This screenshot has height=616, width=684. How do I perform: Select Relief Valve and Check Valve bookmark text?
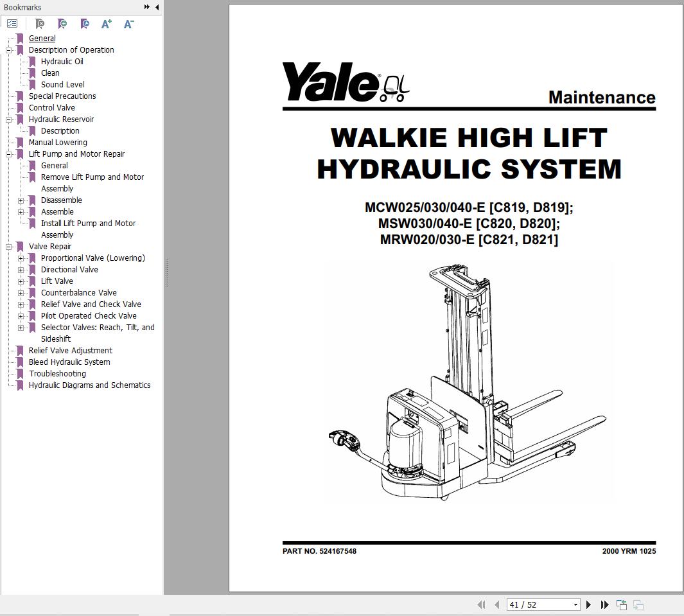click(x=91, y=304)
